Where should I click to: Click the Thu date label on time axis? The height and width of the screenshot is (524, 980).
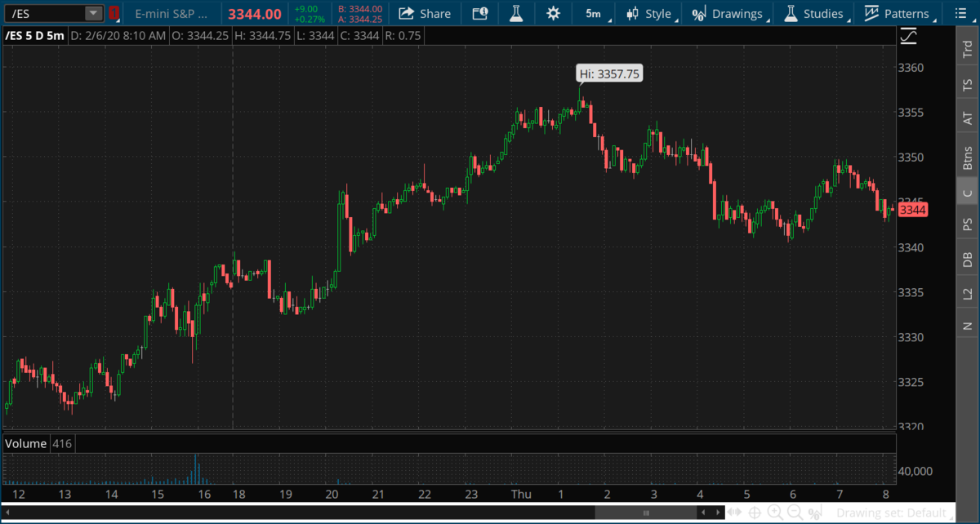click(521, 495)
